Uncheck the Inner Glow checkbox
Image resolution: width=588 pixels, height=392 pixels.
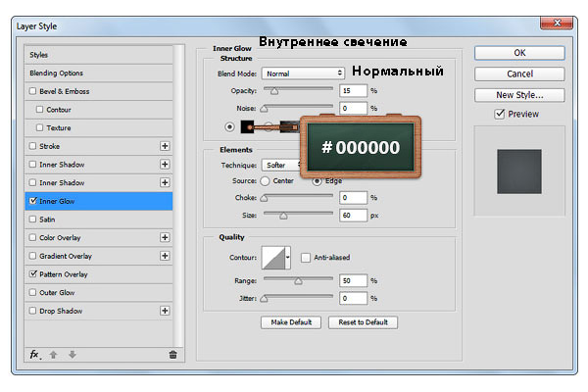[33, 201]
